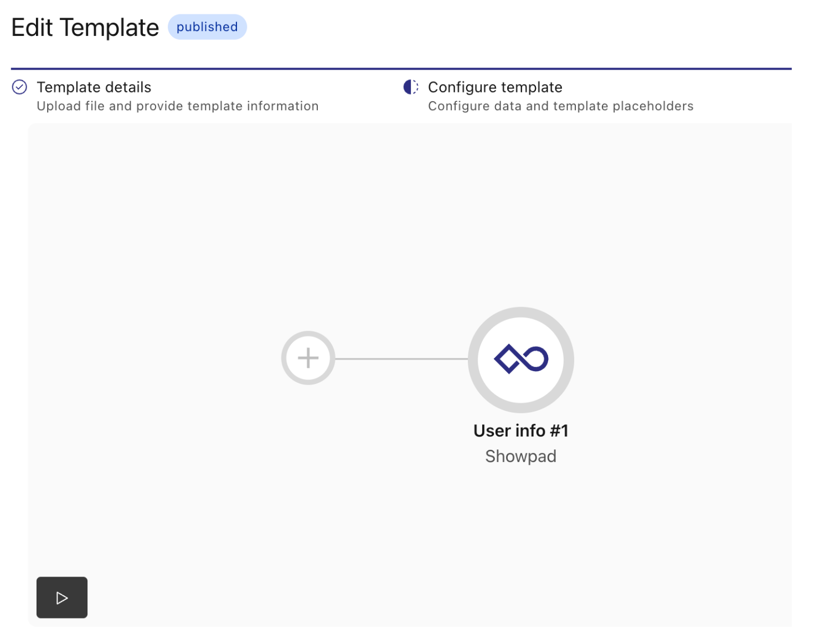Click 'Upload file and provide template information' text
Screen dimensions: 815x644
178,106
